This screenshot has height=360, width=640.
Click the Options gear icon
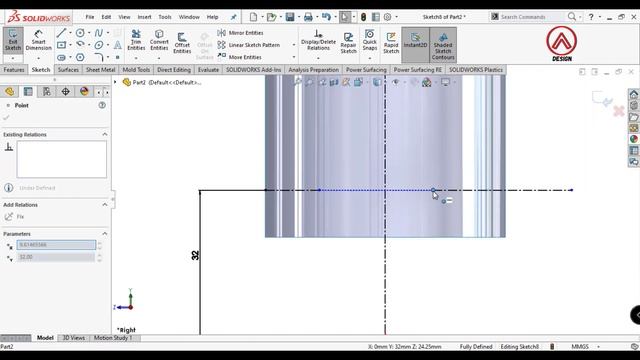pyautogui.click(x=387, y=17)
